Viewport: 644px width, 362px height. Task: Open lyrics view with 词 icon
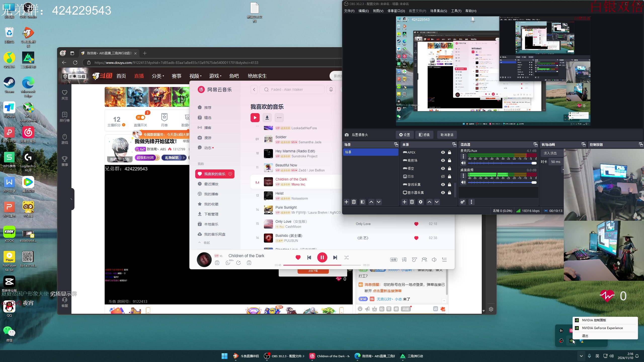tap(404, 259)
